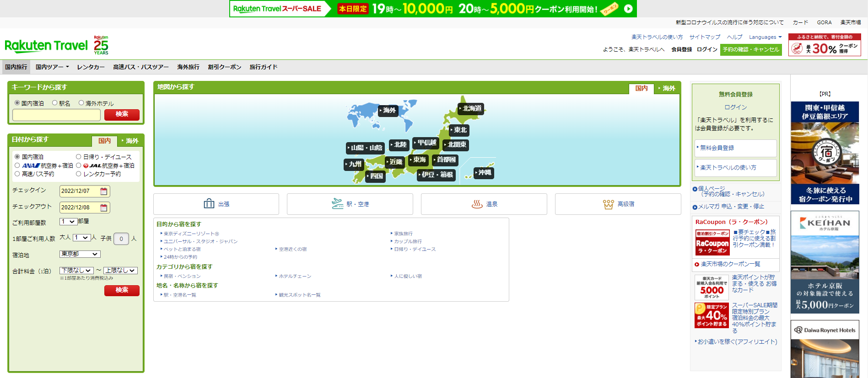This screenshot has height=378, width=868.
Task: Switch date search to 海外 tab
Action: pyautogui.click(x=130, y=141)
